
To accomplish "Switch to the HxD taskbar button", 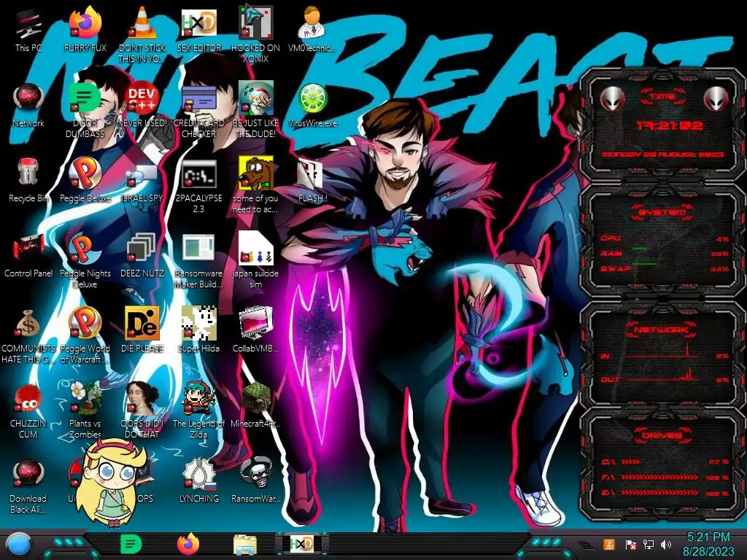I will (301, 544).
